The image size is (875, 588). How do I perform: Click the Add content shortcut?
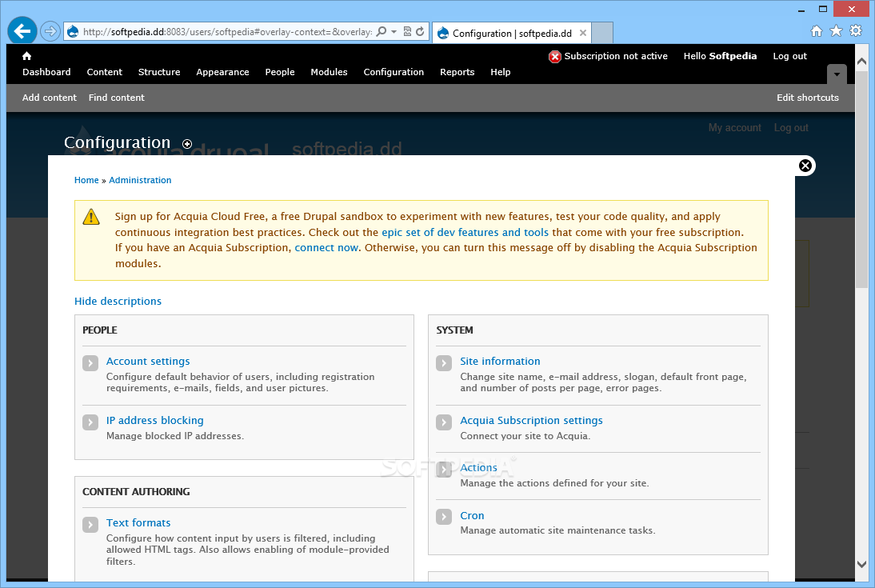[x=49, y=98]
